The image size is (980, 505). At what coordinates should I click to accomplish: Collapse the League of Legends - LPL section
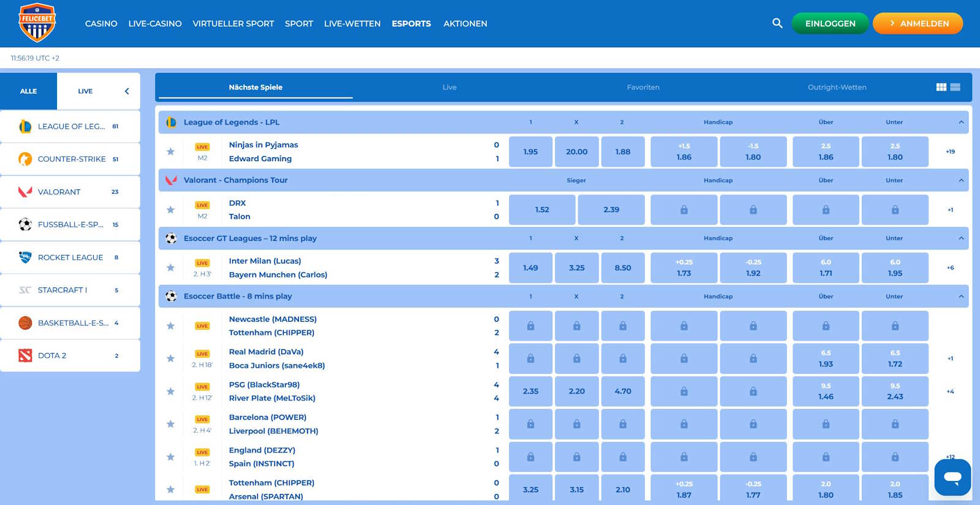[961, 122]
